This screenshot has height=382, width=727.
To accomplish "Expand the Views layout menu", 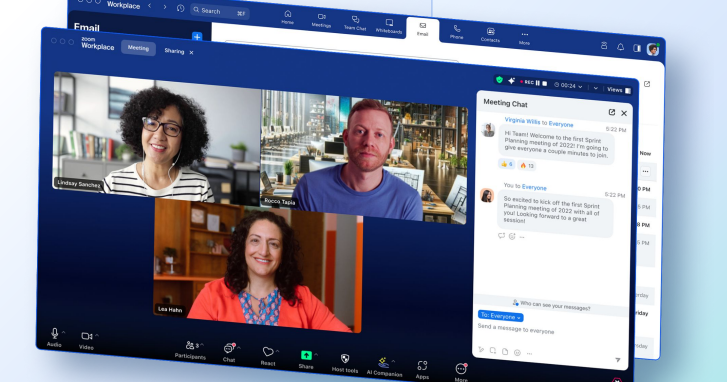I will (x=619, y=90).
